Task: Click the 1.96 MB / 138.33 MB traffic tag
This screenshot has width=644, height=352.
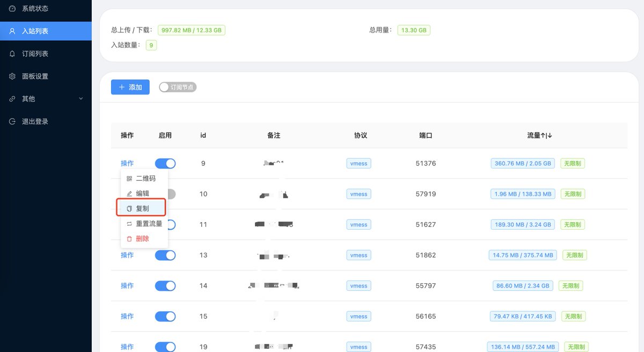Action: pos(523,194)
